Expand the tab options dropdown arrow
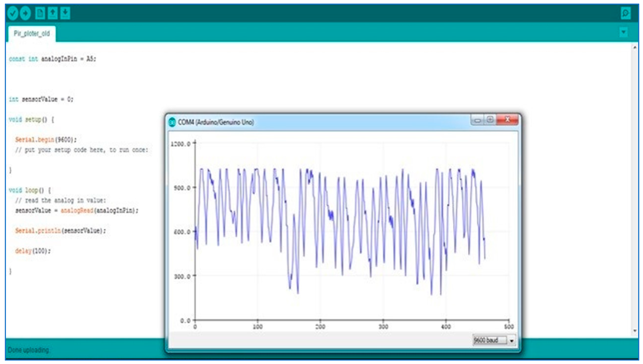 click(623, 32)
